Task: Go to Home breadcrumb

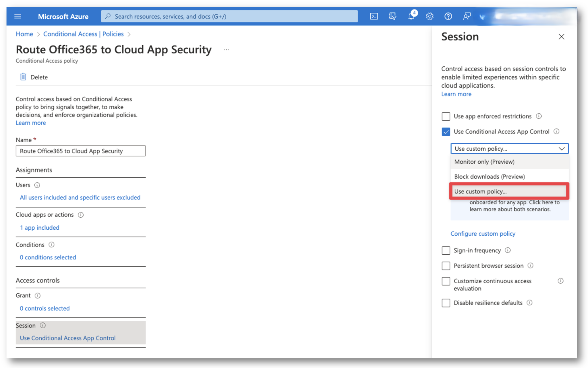Action: coord(24,34)
